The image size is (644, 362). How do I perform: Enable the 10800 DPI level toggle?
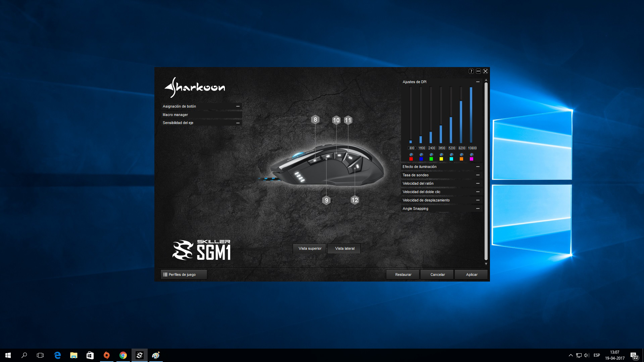[x=472, y=155]
